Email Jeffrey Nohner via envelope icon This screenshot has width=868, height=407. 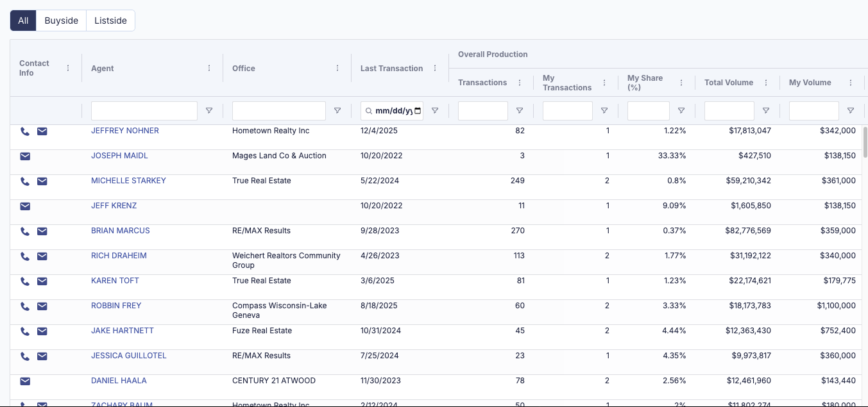[42, 131]
